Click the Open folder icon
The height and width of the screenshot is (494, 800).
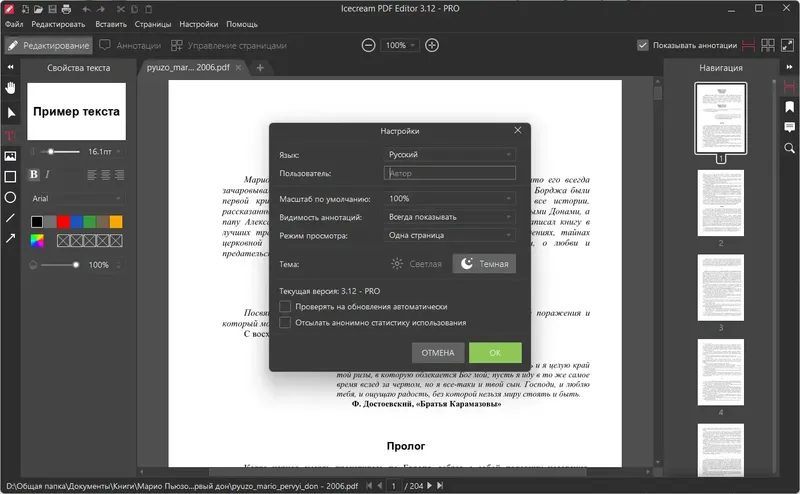(38, 9)
